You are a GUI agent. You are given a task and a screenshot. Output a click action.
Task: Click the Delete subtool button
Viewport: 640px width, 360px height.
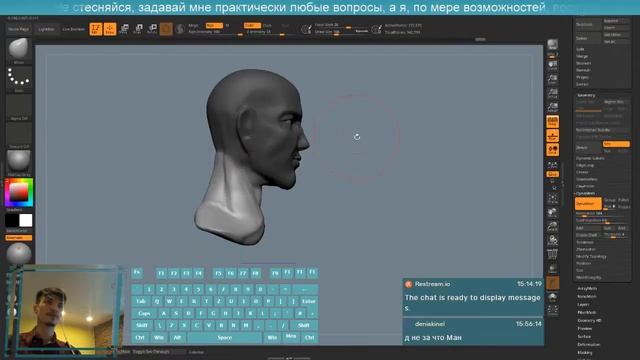[x=588, y=38]
